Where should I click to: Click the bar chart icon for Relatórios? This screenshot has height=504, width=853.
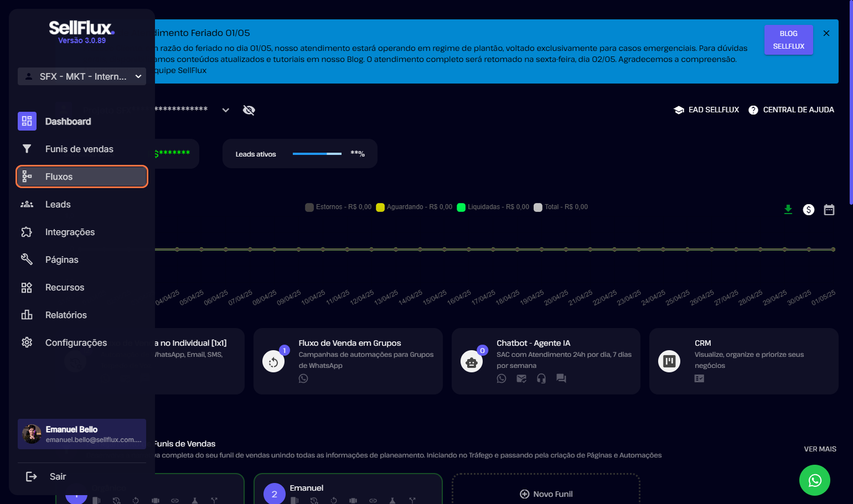[27, 315]
